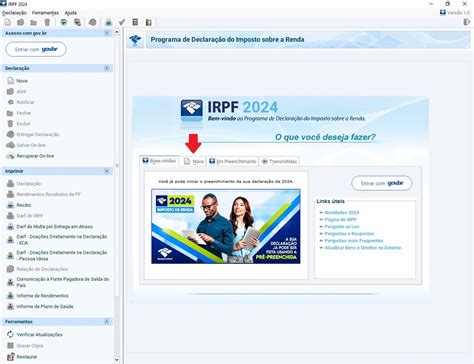474x364 pixels.
Task: Click the Recibo printer icon in sidebar
Action: [11, 205]
